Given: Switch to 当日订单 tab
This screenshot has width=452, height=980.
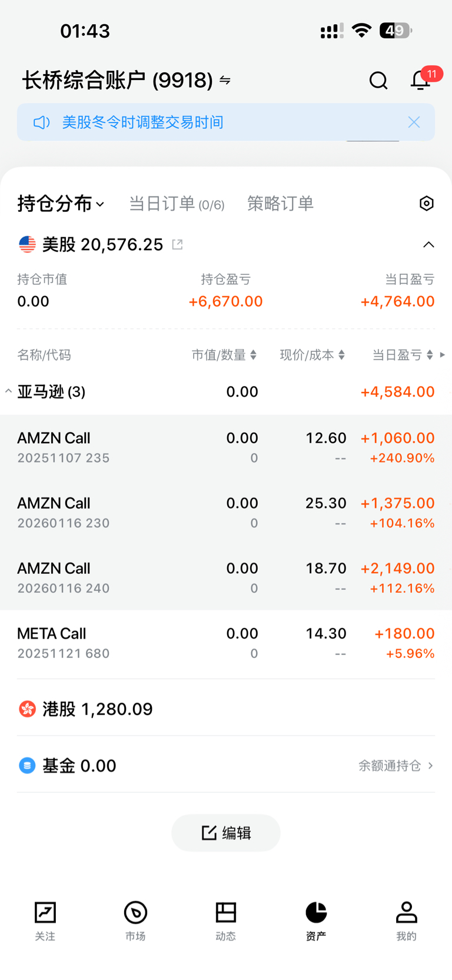Looking at the screenshot, I should click(x=177, y=204).
